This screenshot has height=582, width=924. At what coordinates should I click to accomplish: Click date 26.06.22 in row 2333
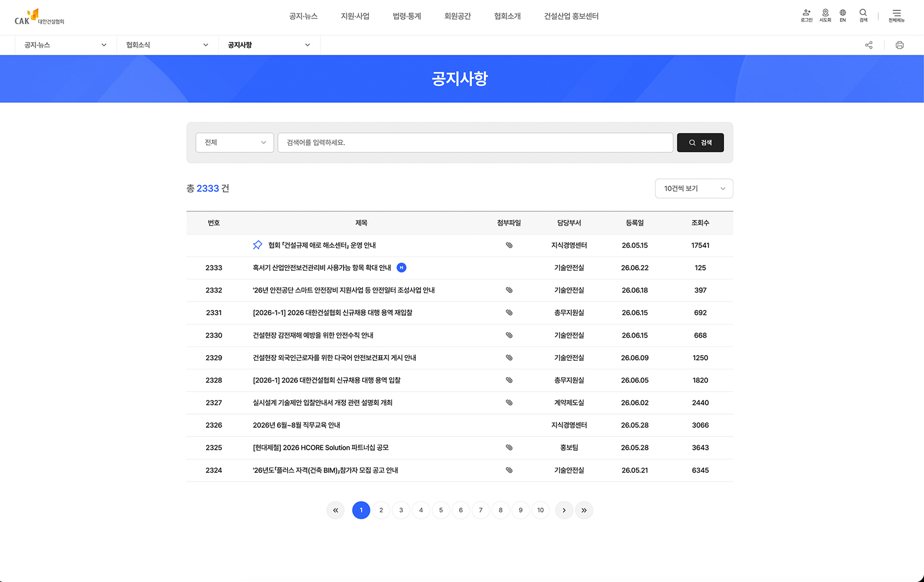click(635, 268)
